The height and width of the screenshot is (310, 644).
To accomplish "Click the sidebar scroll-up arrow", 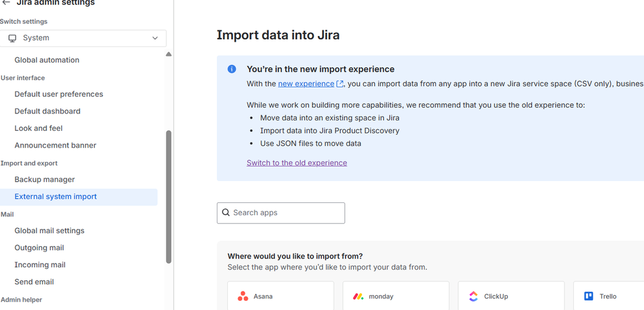I will click(168, 55).
